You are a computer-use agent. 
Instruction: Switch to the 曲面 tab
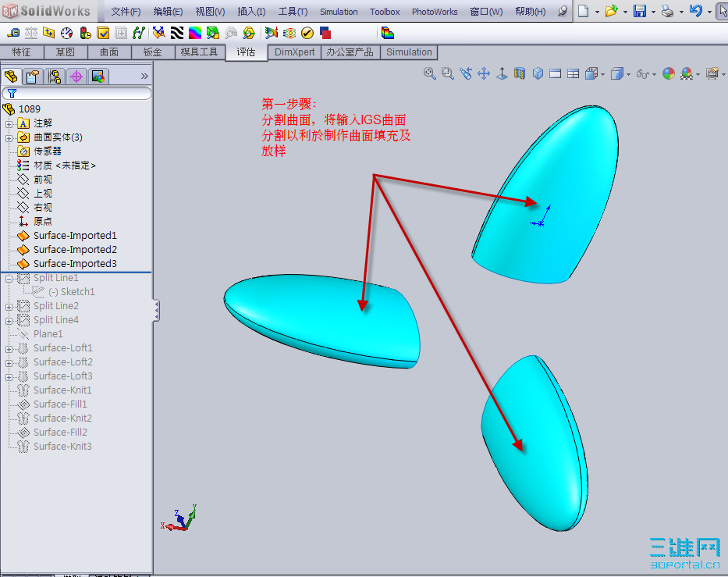[109, 52]
